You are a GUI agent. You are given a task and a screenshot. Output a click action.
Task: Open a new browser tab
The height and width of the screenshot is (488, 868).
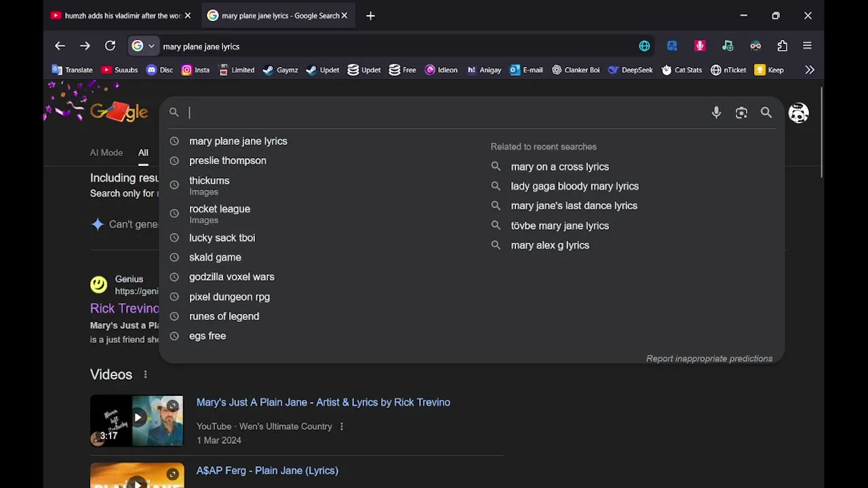tap(370, 16)
